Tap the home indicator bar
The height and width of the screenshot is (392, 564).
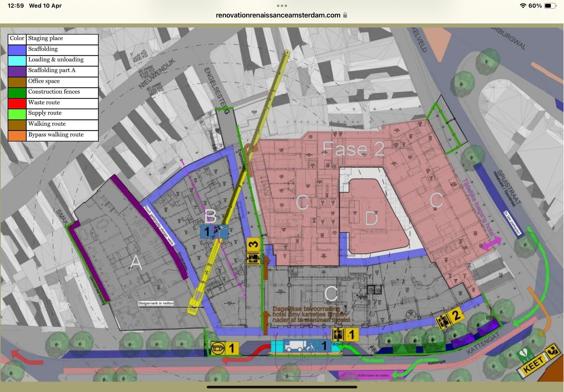click(x=282, y=387)
